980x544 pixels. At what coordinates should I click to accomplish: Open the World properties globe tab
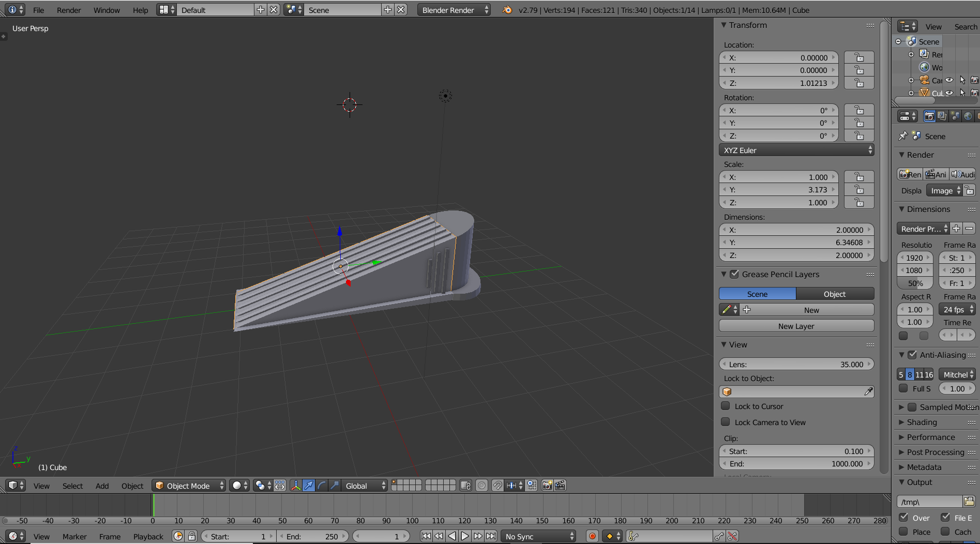[968, 116]
